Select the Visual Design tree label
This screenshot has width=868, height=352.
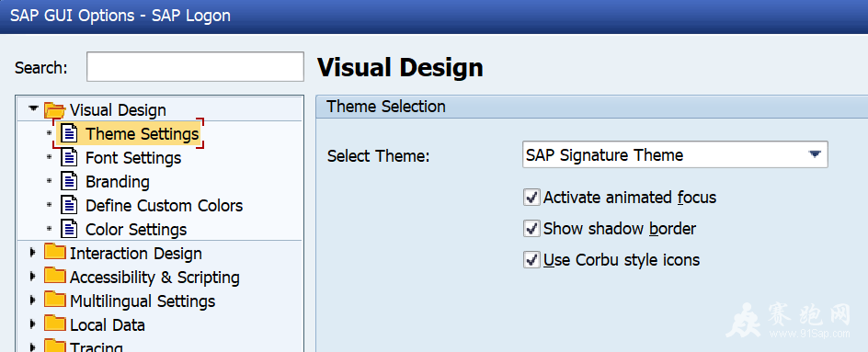(118, 110)
